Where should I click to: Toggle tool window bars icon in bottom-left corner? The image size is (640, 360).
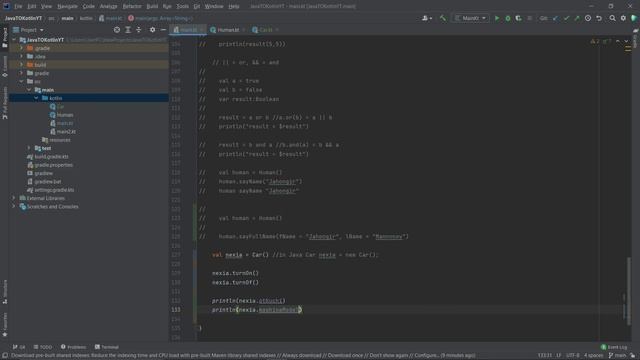pos(5,356)
